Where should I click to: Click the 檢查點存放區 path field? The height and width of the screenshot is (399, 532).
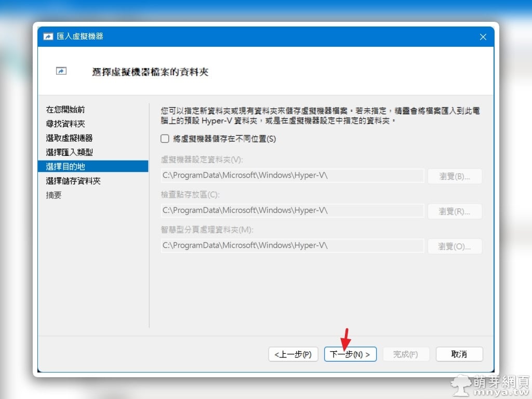(x=292, y=210)
